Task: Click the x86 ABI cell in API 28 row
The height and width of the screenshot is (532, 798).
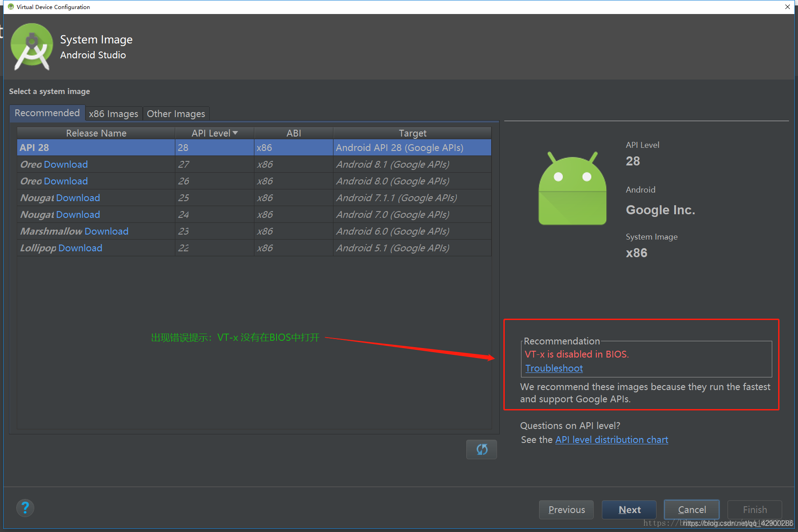Action: [294, 148]
